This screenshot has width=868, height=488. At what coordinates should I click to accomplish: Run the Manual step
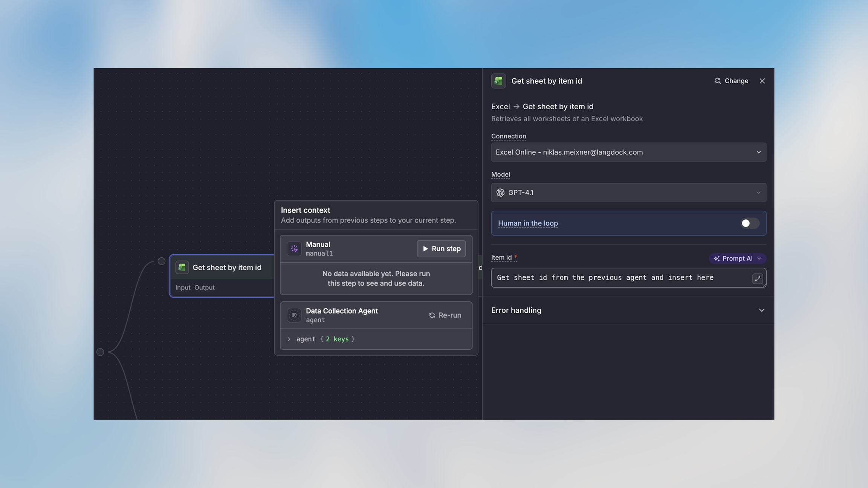click(x=441, y=249)
